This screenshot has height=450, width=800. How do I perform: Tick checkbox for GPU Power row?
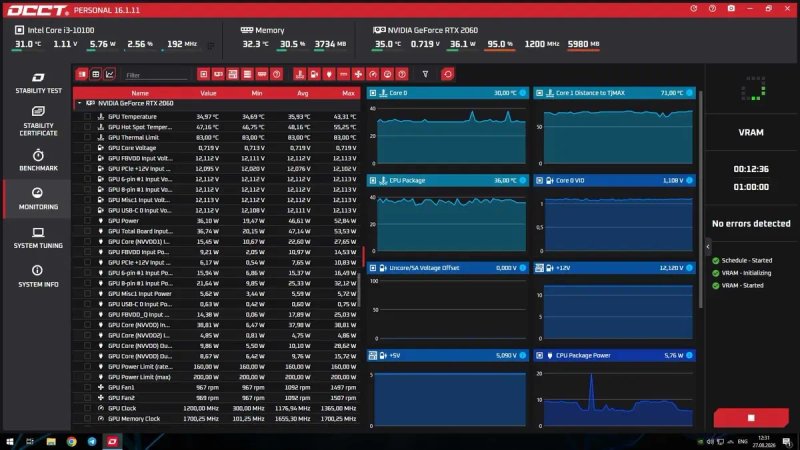pyautogui.click(x=88, y=221)
